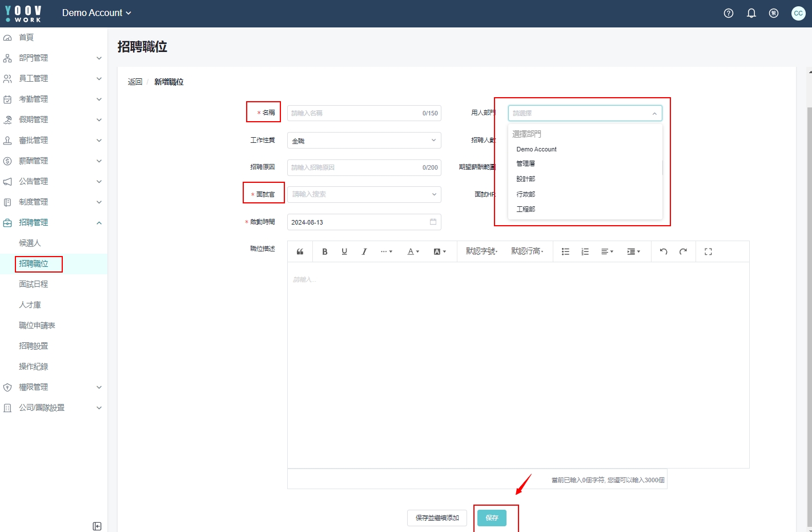Image resolution: width=812 pixels, height=532 pixels.
Task: Open the font color picker
Action: click(413, 251)
